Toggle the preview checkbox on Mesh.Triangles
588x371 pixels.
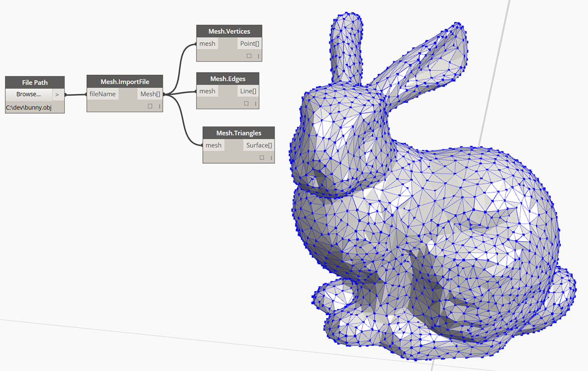click(262, 157)
